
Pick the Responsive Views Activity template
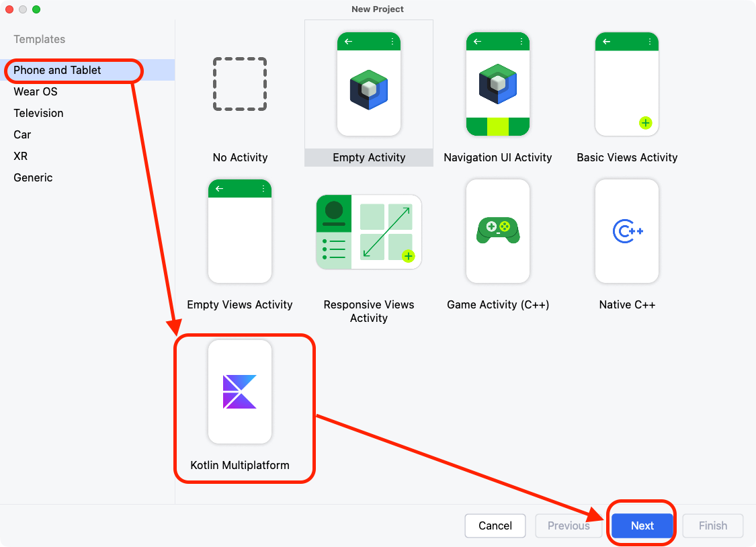369,231
